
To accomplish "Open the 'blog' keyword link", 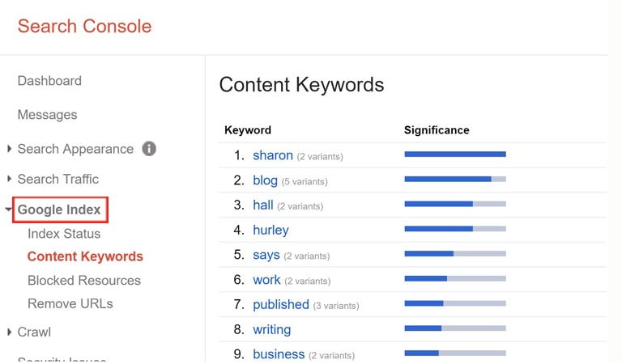I will point(265,180).
